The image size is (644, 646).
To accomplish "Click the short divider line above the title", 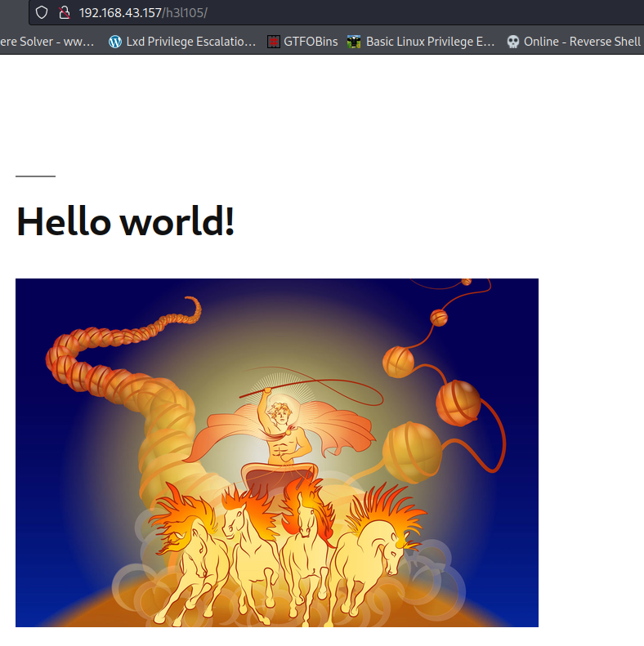I will tap(35, 176).
